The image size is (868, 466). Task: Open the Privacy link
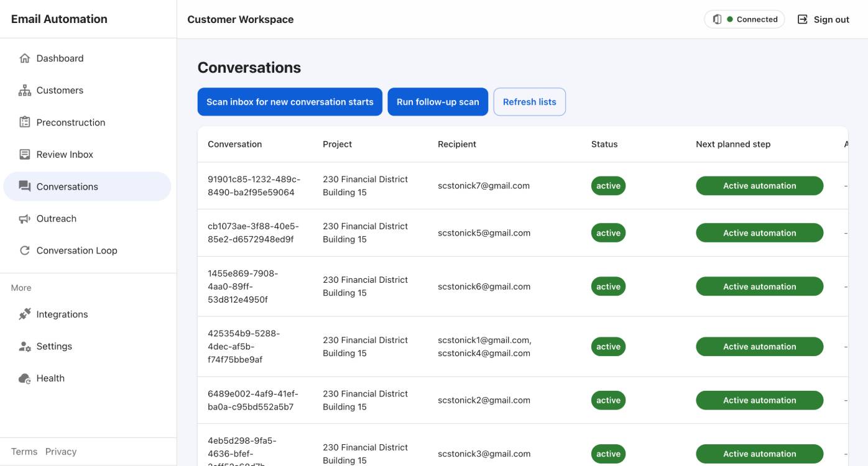pyautogui.click(x=61, y=452)
